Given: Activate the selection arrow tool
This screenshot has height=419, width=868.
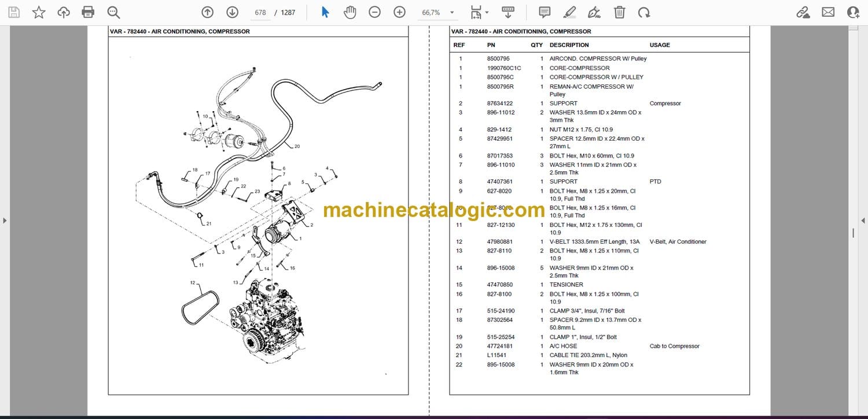Looking at the screenshot, I should click(325, 12).
